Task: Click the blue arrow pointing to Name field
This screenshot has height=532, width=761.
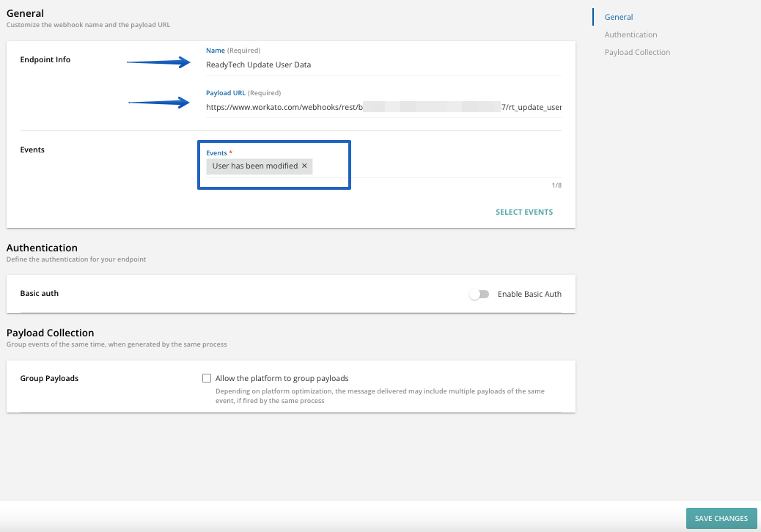Action: 161,62
